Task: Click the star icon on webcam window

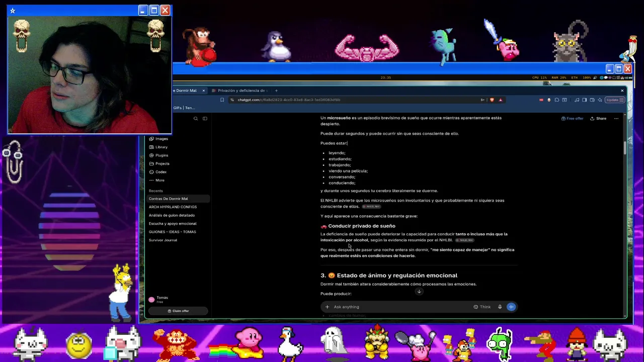Action: 13,11
